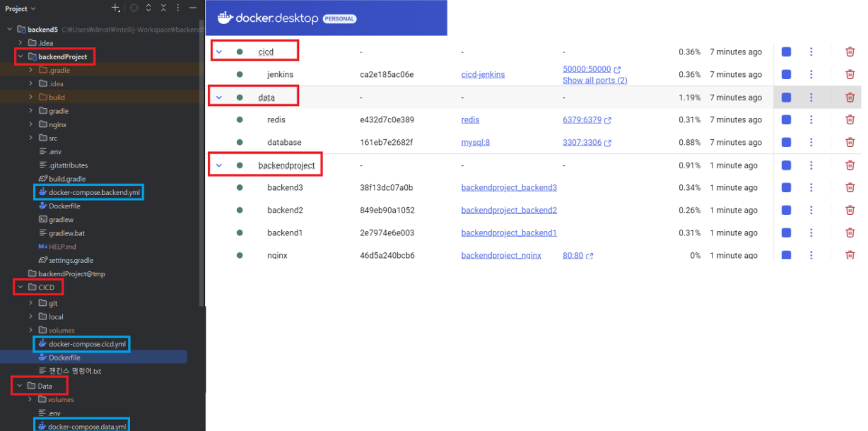Click the add new file plus icon
Viewport: 868px width, 431px height.
point(116,8)
